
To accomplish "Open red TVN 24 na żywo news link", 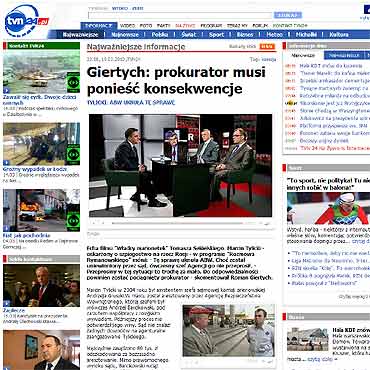I will pyautogui.click(x=335, y=148).
